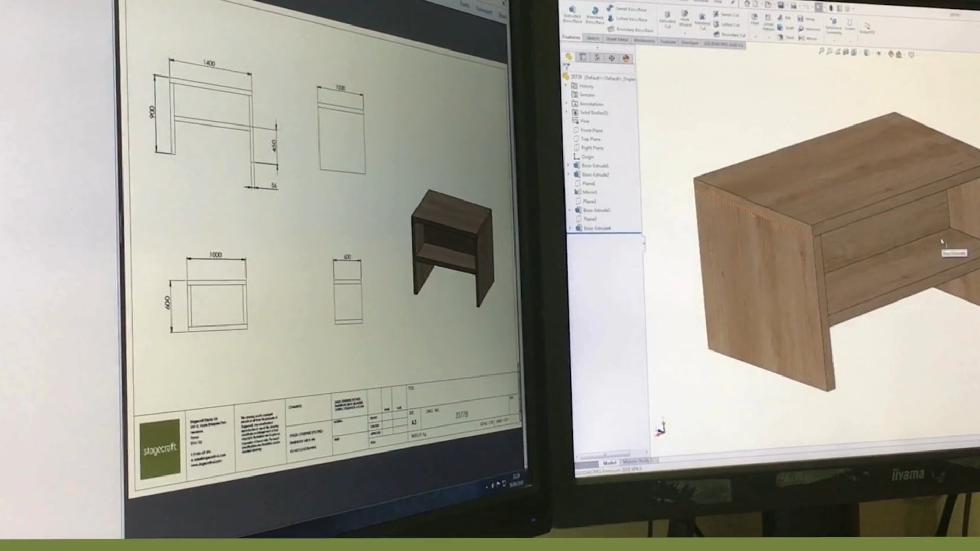Switch to the Sketch ribbon tab
Screen dimensions: 980x551
click(x=594, y=38)
